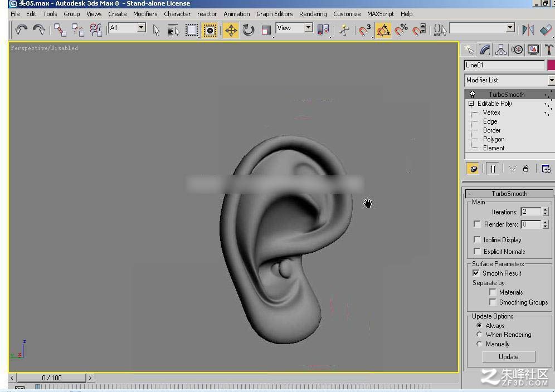Open Configure Modifier Sets icon
Image resolution: width=555 pixels, height=392 pixels.
(x=546, y=169)
